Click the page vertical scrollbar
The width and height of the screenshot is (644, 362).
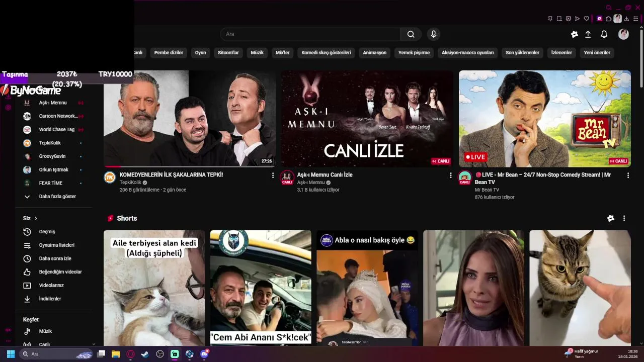pyautogui.click(x=641, y=58)
